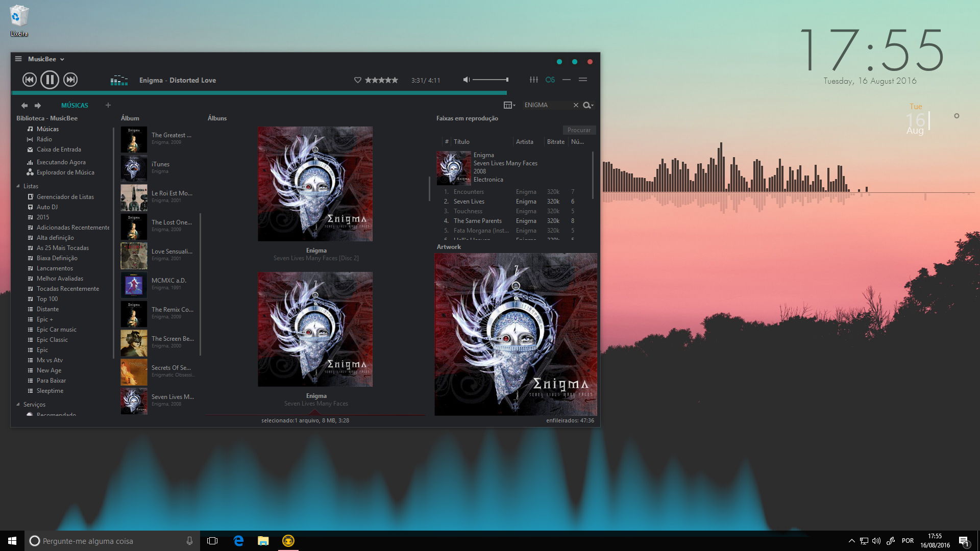Open Músicas in the library tree
The height and width of the screenshot is (551, 980).
click(47, 129)
